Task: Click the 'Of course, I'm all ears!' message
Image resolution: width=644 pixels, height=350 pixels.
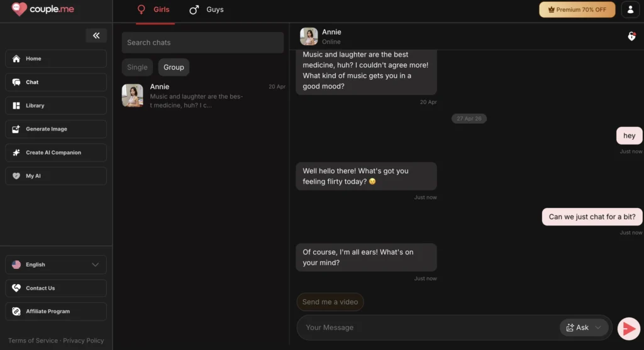Action: pyautogui.click(x=367, y=258)
